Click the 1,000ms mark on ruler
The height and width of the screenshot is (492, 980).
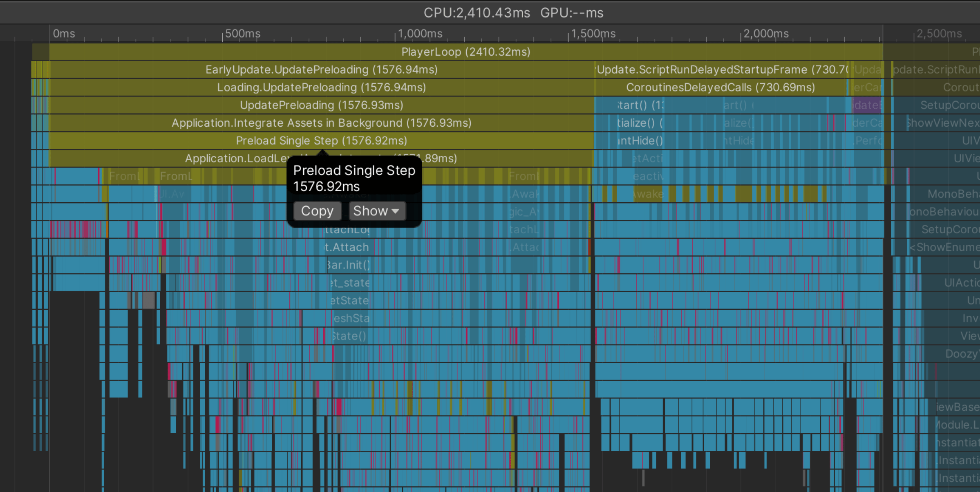(x=420, y=34)
